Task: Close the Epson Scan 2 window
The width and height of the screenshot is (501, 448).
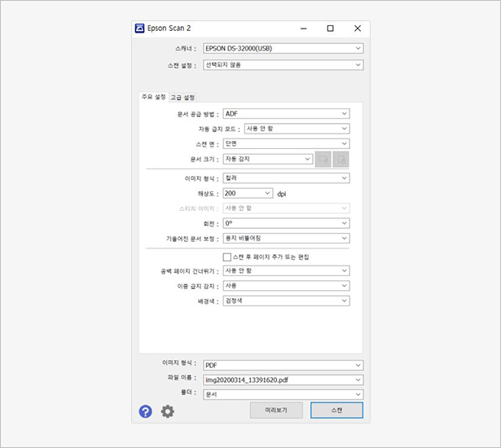Action: point(358,29)
